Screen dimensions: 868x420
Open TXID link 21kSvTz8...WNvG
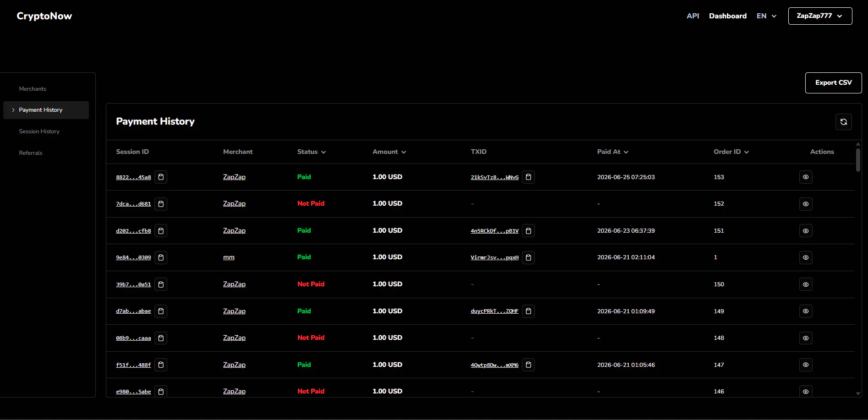[494, 177]
